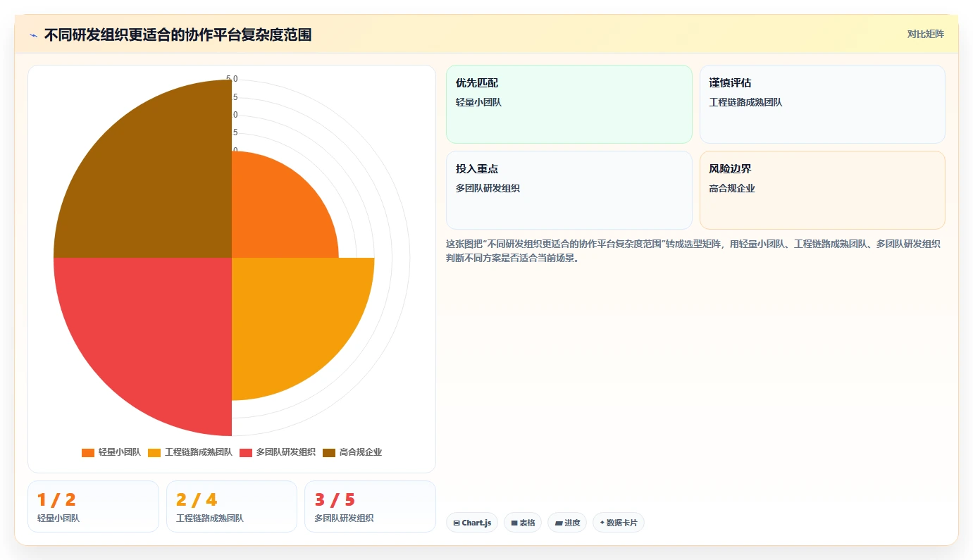The image size is (973, 560).
Task: Click the 轻量小团队 legend label
Action: click(x=120, y=452)
